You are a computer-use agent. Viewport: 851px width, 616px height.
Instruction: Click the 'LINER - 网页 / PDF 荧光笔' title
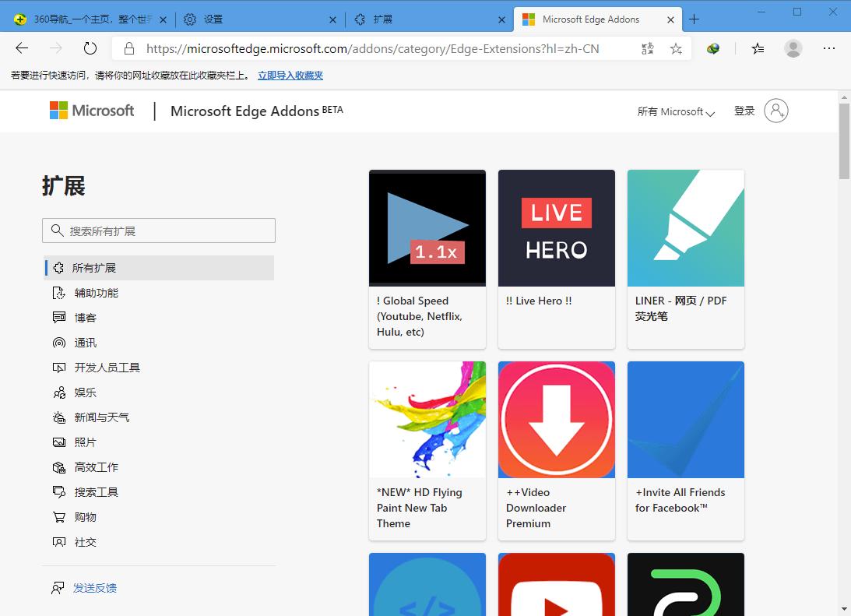pos(680,308)
